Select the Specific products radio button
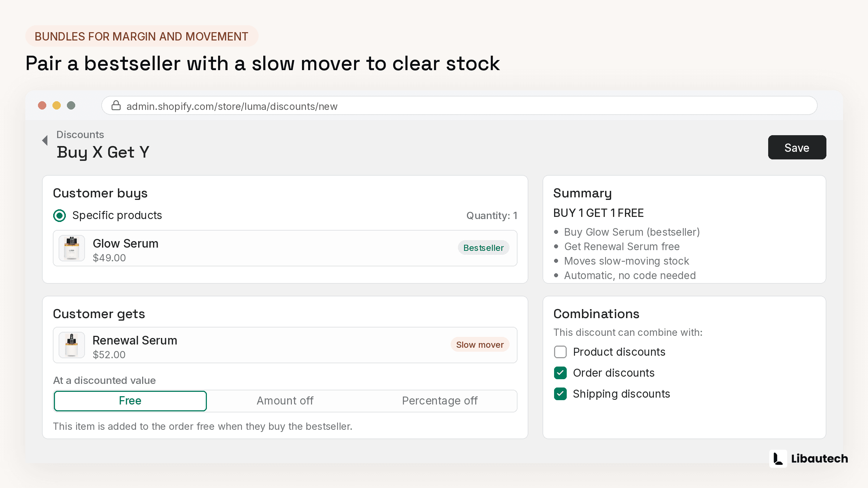Image resolution: width=868 pixels, height=488 pixels. click(60, 215)
